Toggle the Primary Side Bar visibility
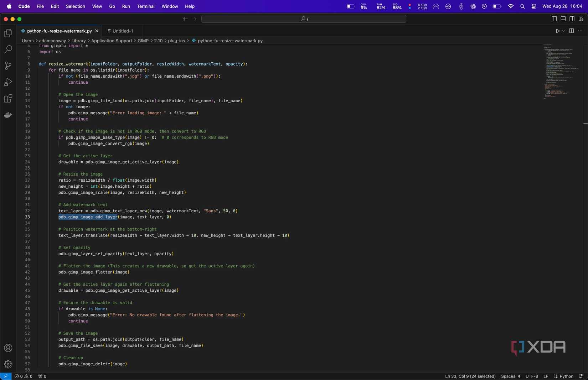 (x=553, y=19)
